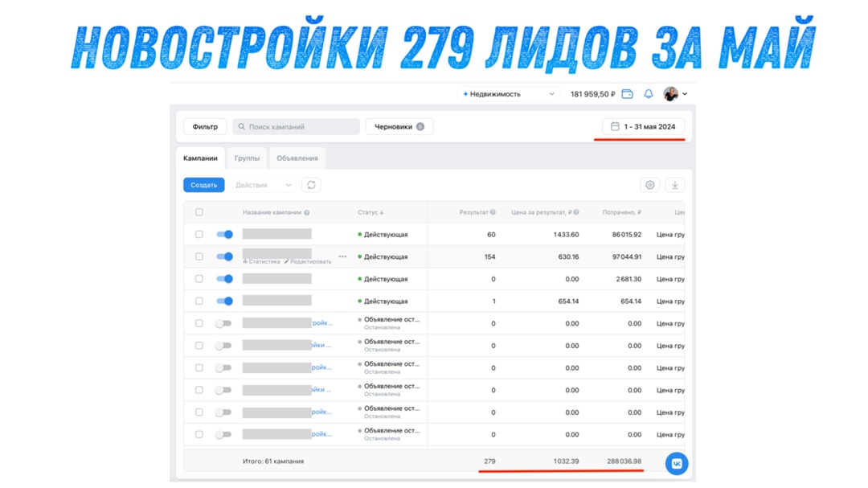Open the Черновики drafts button

pos(399,127)
